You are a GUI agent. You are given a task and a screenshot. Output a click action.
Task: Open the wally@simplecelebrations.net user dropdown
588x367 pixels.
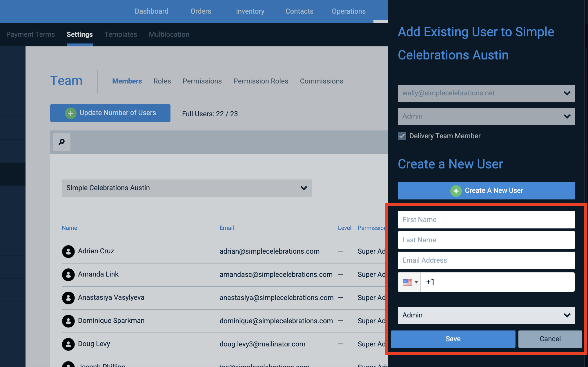486,93
